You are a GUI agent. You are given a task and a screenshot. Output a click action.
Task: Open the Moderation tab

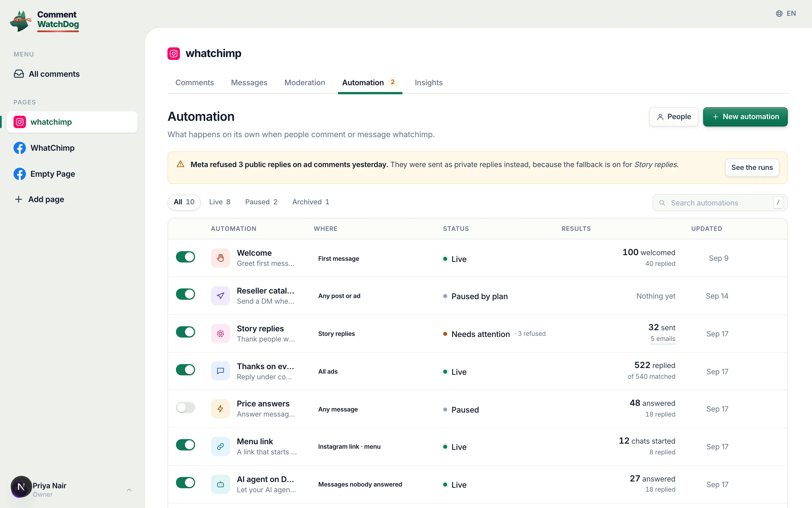[305, 83]
